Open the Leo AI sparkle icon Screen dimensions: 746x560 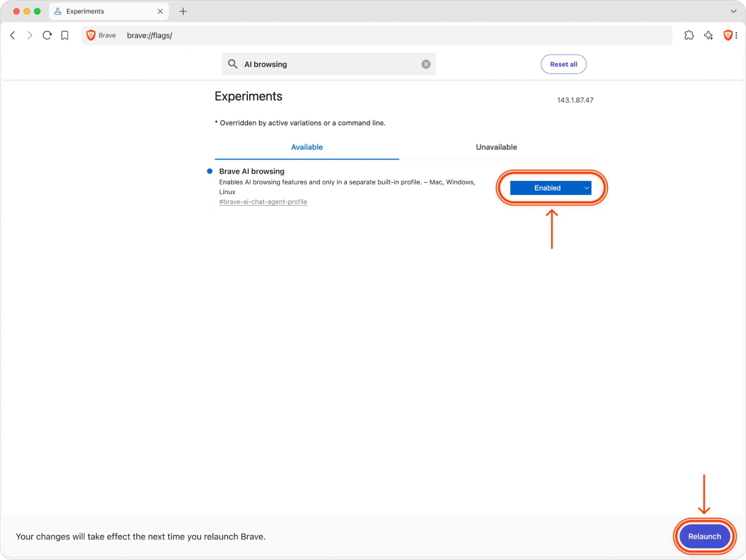tap(708, 35)
